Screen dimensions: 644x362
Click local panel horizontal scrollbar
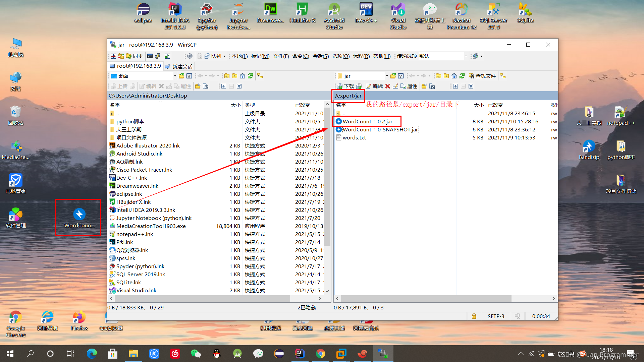point(202,298)
